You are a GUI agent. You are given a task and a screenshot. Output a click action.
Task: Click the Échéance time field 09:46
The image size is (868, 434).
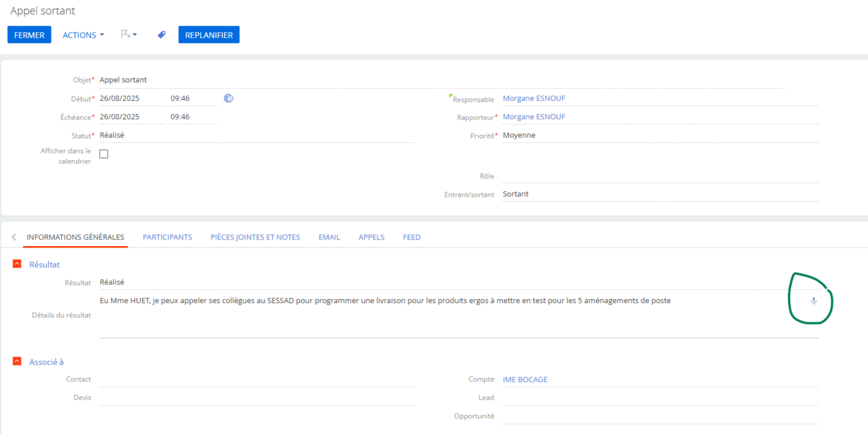193,117
